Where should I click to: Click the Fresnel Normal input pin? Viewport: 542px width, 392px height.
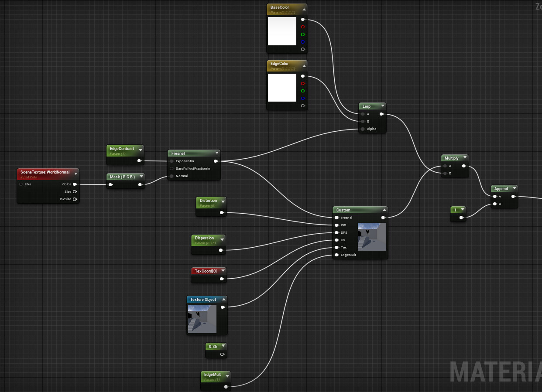click(x=172, y=176)
